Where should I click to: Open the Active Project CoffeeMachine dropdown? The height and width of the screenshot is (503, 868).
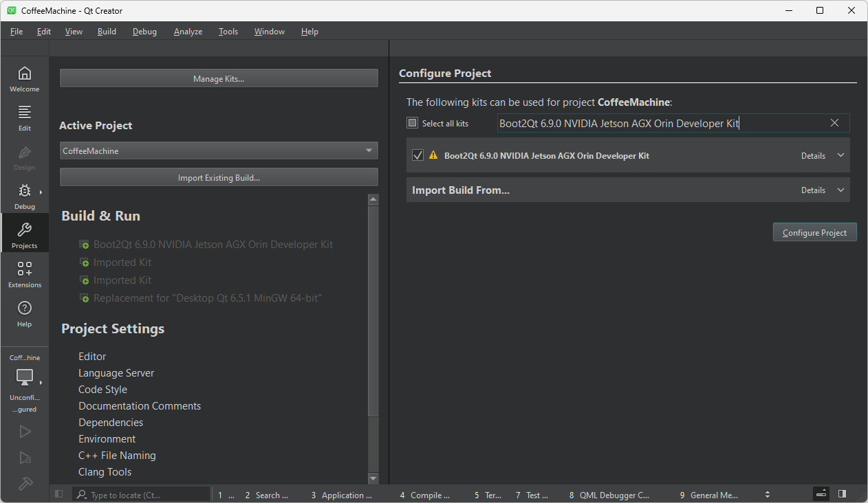(219, 150)
